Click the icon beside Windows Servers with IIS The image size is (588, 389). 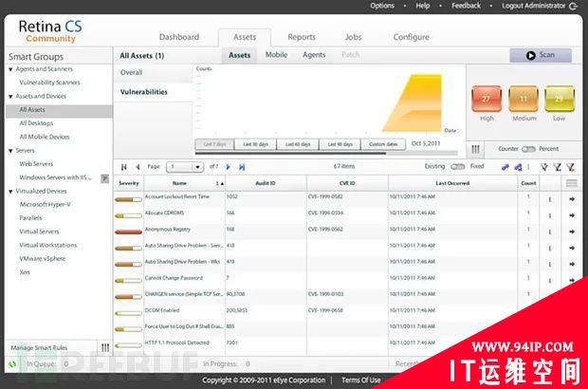[x=105, y=178]
